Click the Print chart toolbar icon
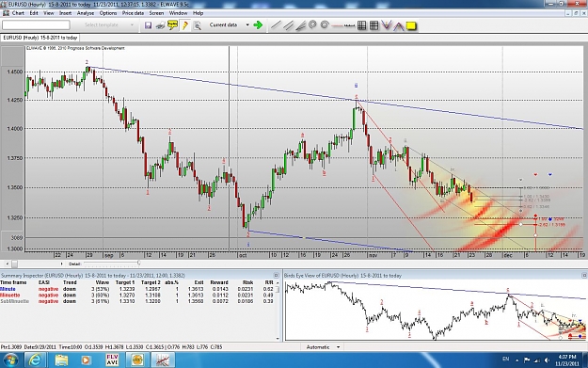This screenshot has height=368, width=588. point(161,25)
